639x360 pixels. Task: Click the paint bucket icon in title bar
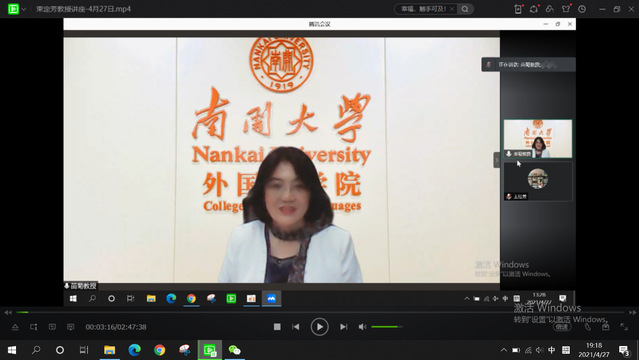[550, 9]
